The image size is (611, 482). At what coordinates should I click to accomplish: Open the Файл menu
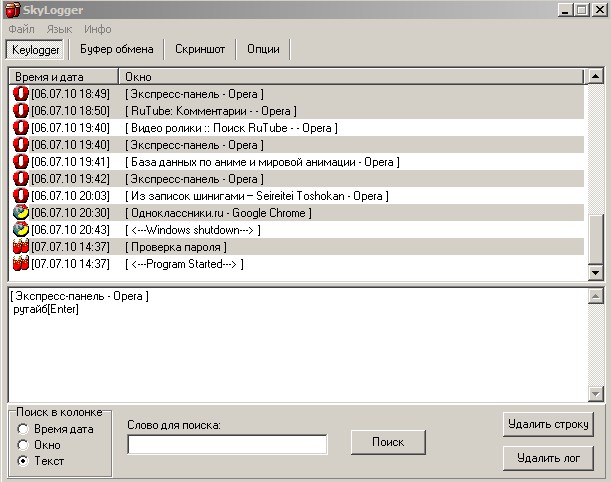(21, 29)
